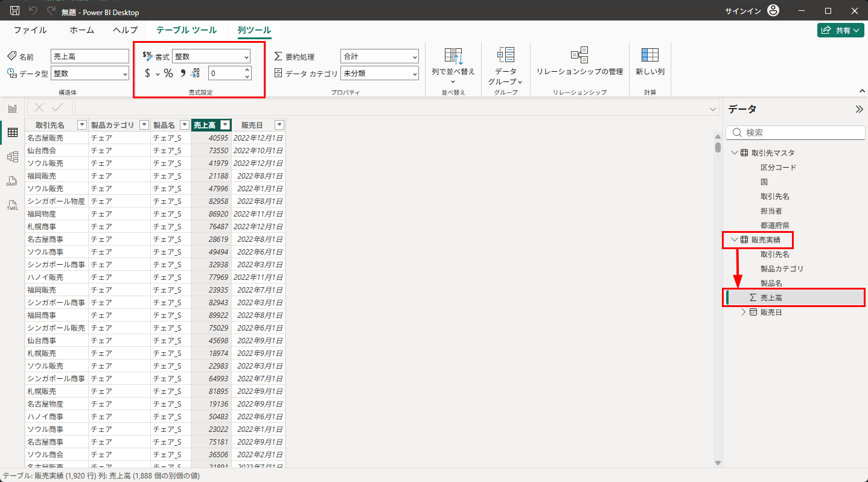Open the Model view icon in sidebar
This screenshot has width=868, height=482.
pos(12,157)
